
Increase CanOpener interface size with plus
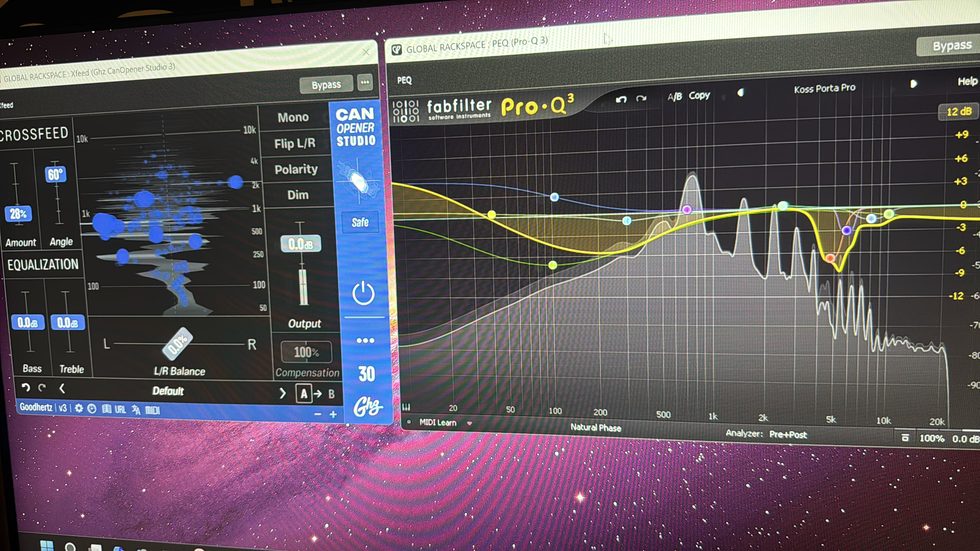[x=333, y=415]
